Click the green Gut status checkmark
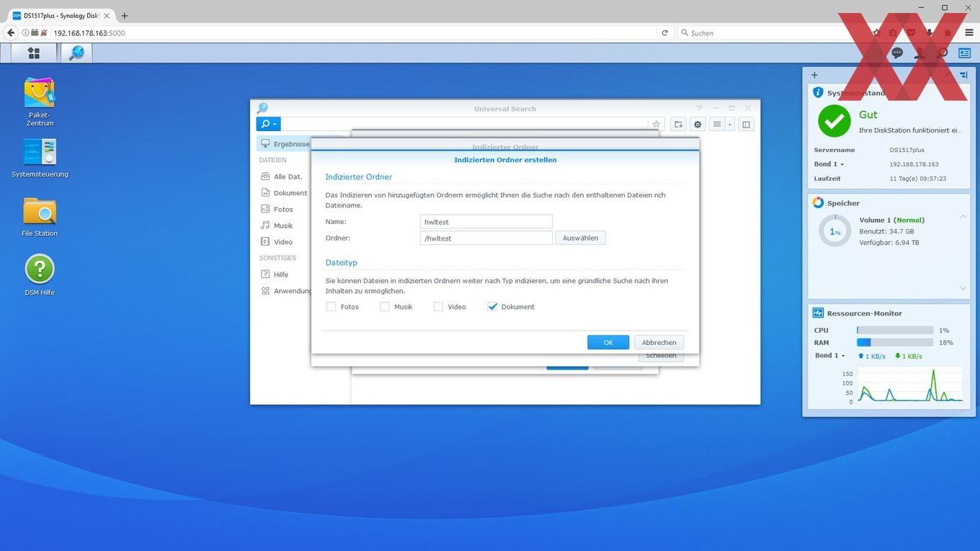The height and width of the screenshot is (551, 980). (x=834, y=121)
